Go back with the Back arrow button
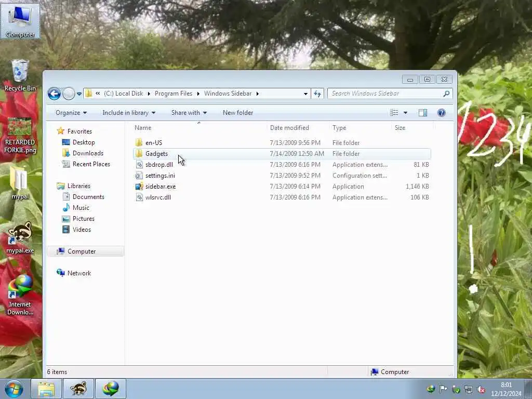The width and height of the screenshot is (532, 399). (54, 94)
